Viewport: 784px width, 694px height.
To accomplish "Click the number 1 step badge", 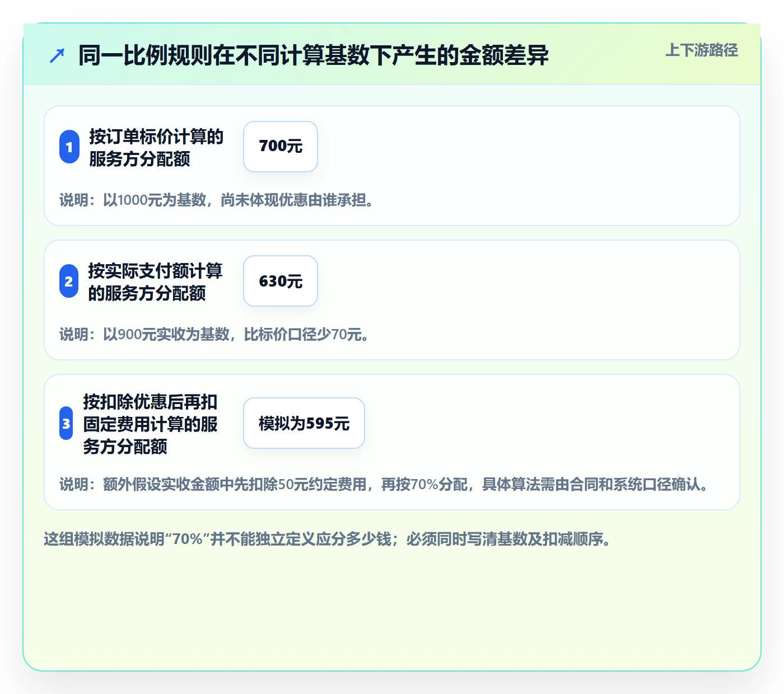I will (x=69, y=147).
